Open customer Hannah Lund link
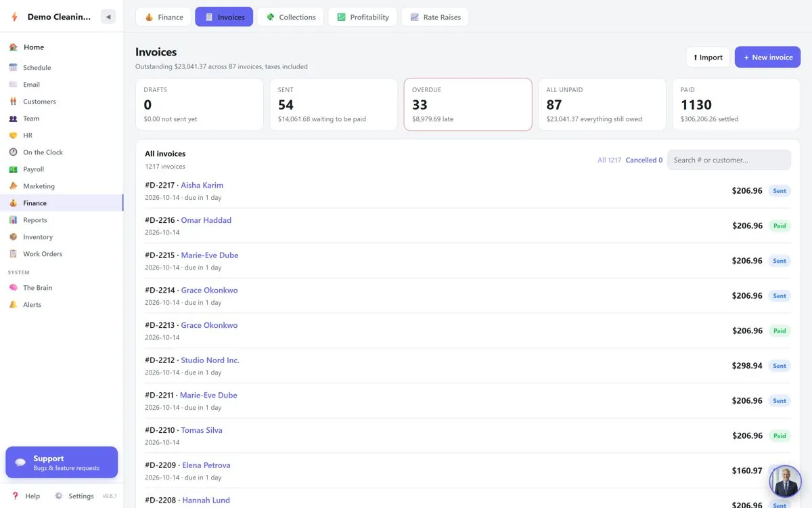The width and height of the screenshot is (812, 508). coord(206,501)
